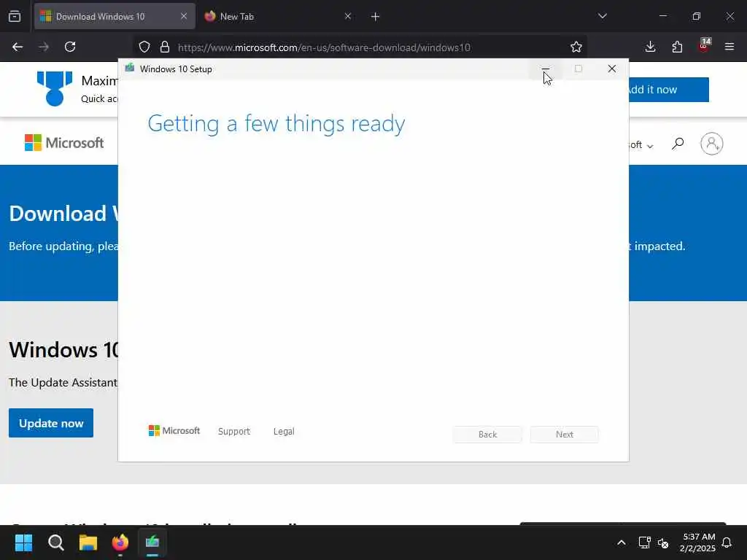Open taskbar Search magnifier
Screen dimensions: 747x560
55,542
